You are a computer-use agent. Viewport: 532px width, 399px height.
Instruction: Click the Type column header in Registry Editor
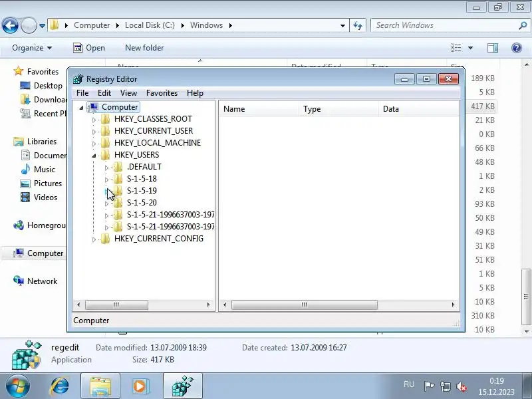339,109
